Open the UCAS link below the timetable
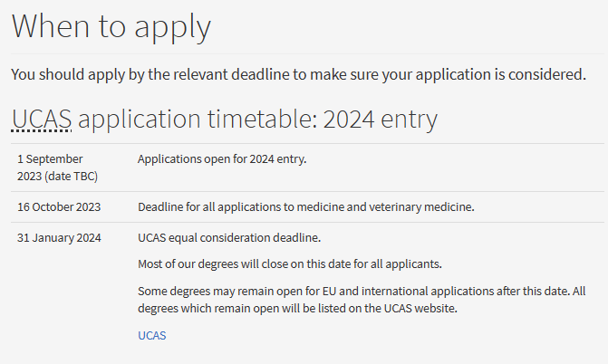The height and width of the screenshot is (364, 608). tap(152, 335)
